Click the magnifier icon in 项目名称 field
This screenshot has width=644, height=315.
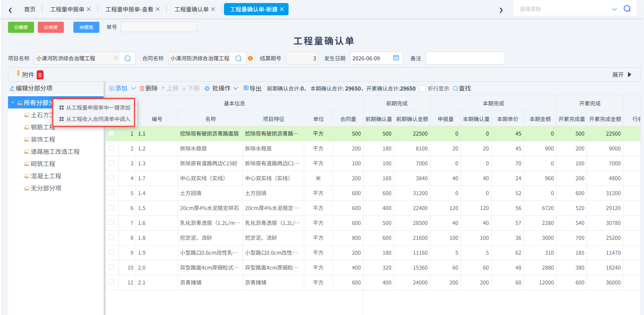click(128, 58)
